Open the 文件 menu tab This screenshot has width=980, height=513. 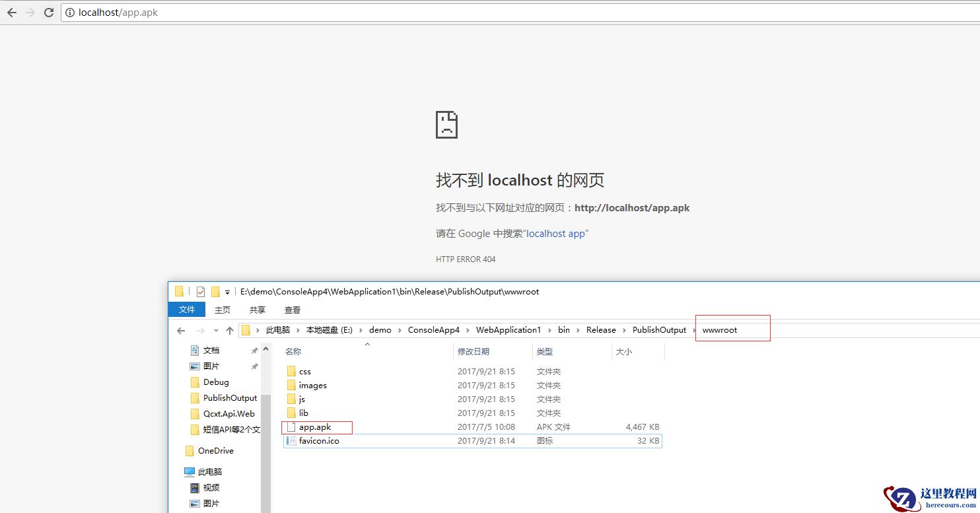pyautogui.click(x=187, y=310)
